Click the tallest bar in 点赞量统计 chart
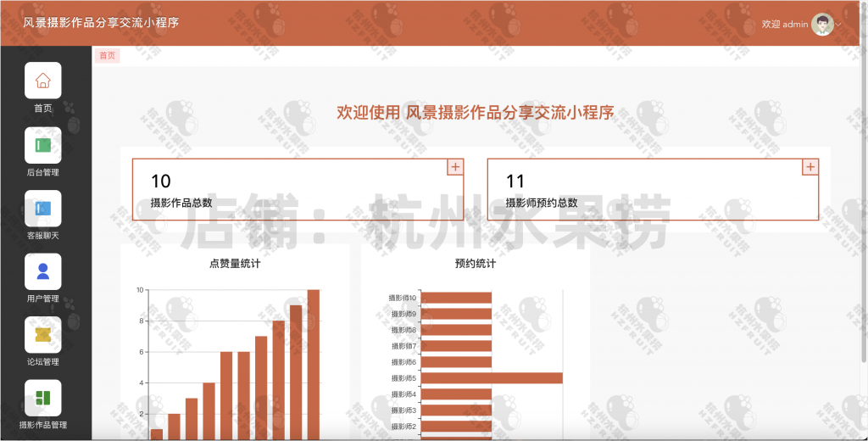The image size is (868, 441). pos(314,365)
